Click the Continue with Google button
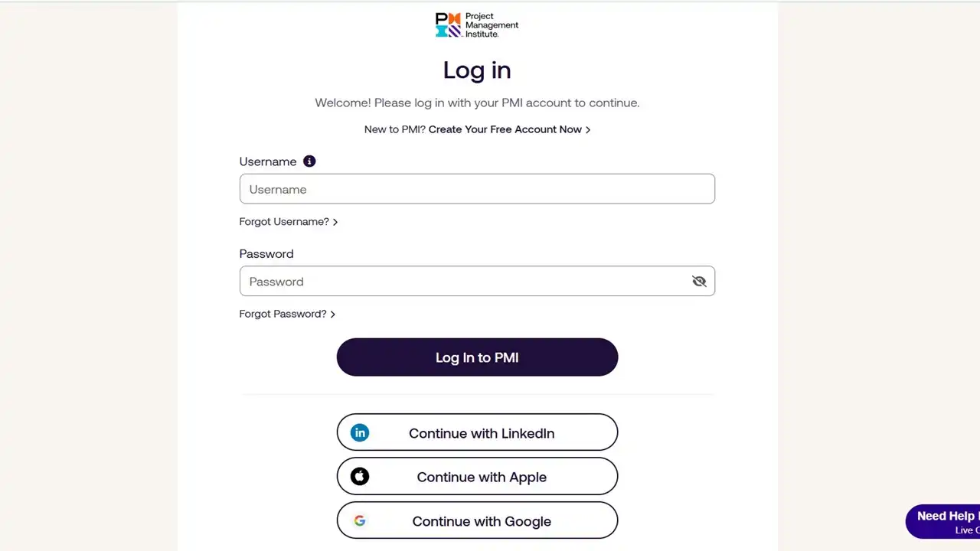 tap(477, 520)
